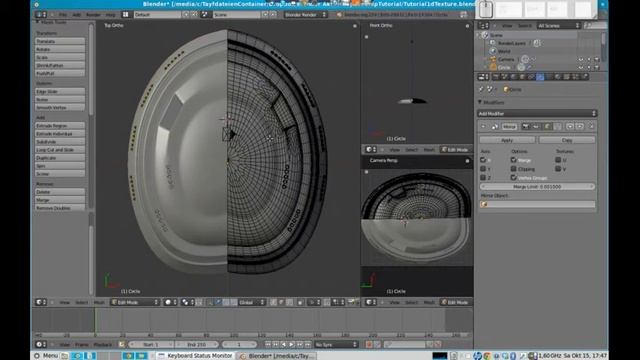The image size is (640, 360).
Task: Play the animation in reverse
Action: click(x=284, y=345)
